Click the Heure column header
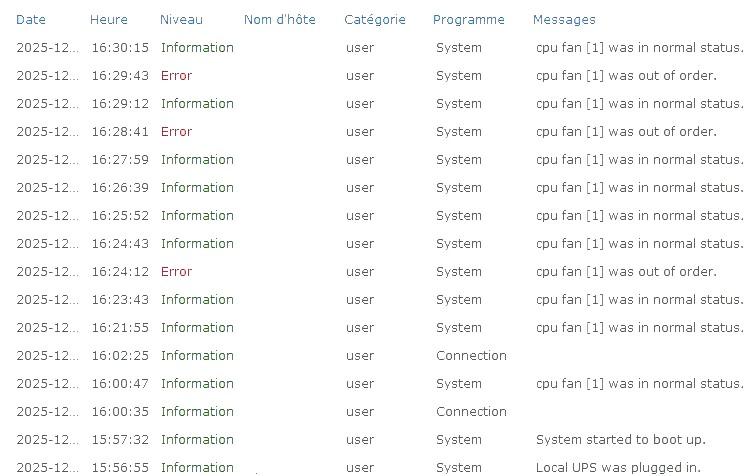 (108, 19)
